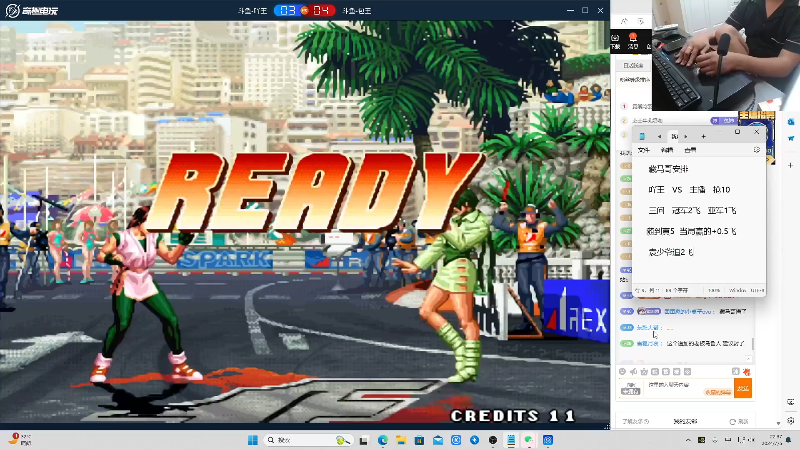Click the blue paper-plane icon in right sidebar
The image size is (800, 450).
(791, 138)
